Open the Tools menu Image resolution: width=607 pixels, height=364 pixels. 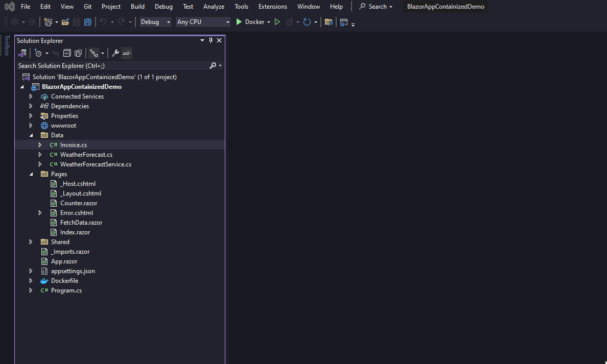point(241,7)
